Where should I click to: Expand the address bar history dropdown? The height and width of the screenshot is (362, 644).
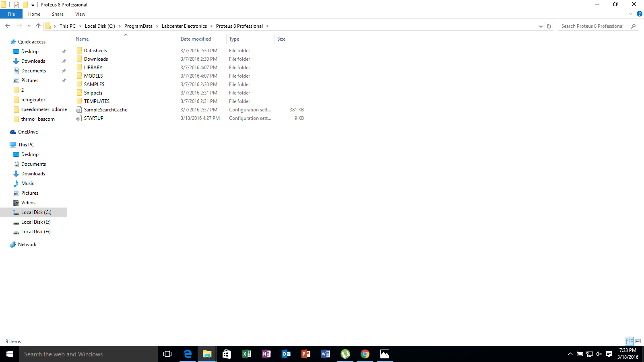(541, 26)
